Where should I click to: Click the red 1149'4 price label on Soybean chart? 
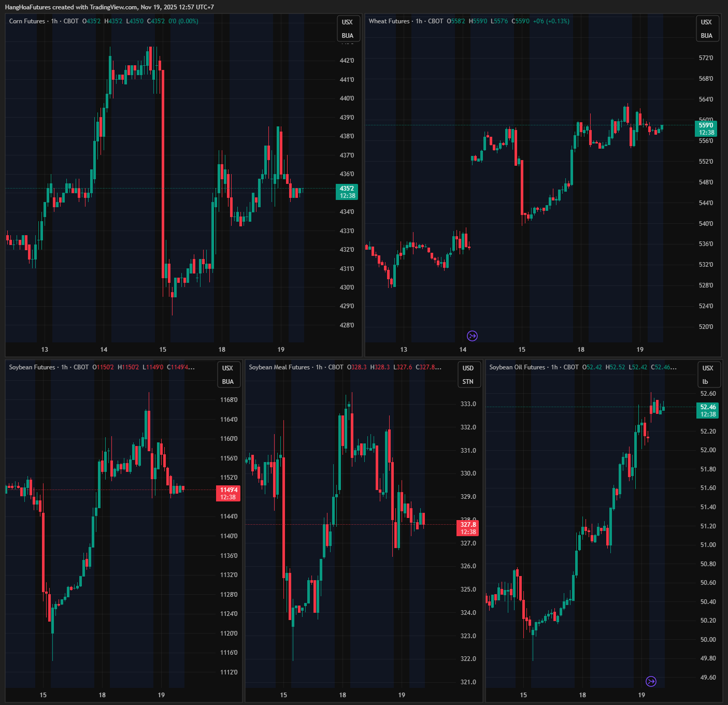tap(229, 493)
